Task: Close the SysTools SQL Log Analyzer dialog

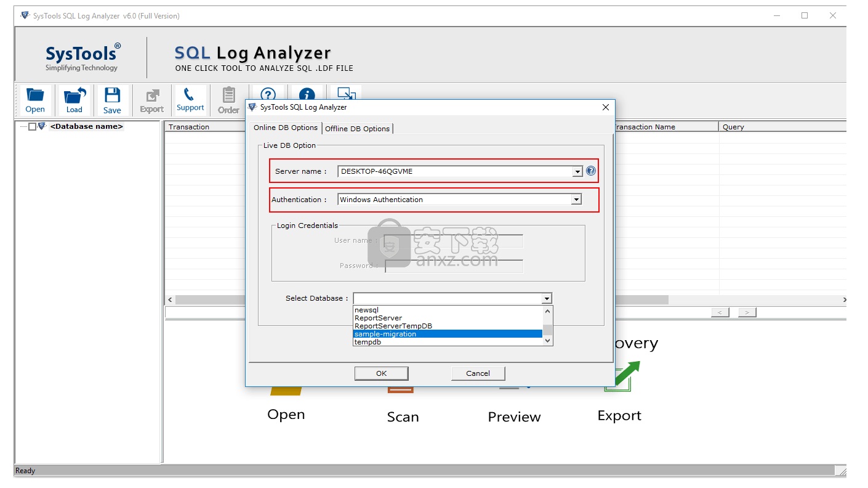Action: click(606, 107)
